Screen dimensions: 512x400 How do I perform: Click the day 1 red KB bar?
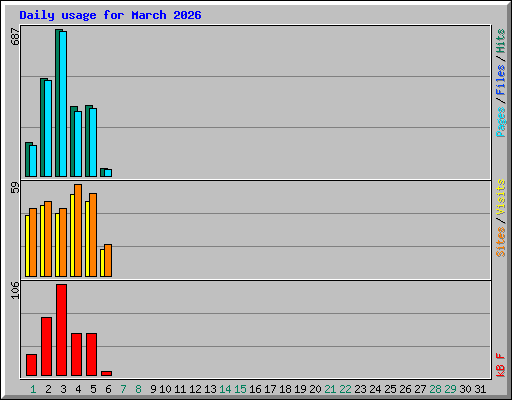click(x=32, y=365)
